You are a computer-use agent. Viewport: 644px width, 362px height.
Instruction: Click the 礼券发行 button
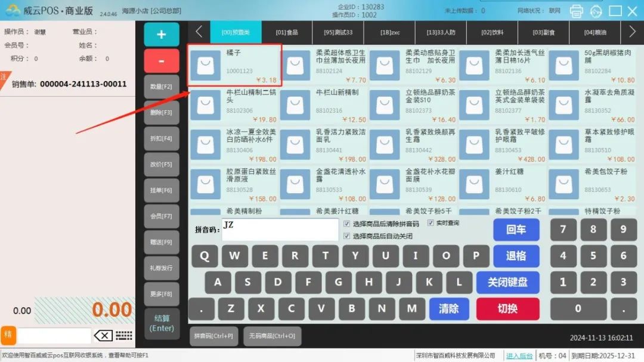[x=162, y=268]
